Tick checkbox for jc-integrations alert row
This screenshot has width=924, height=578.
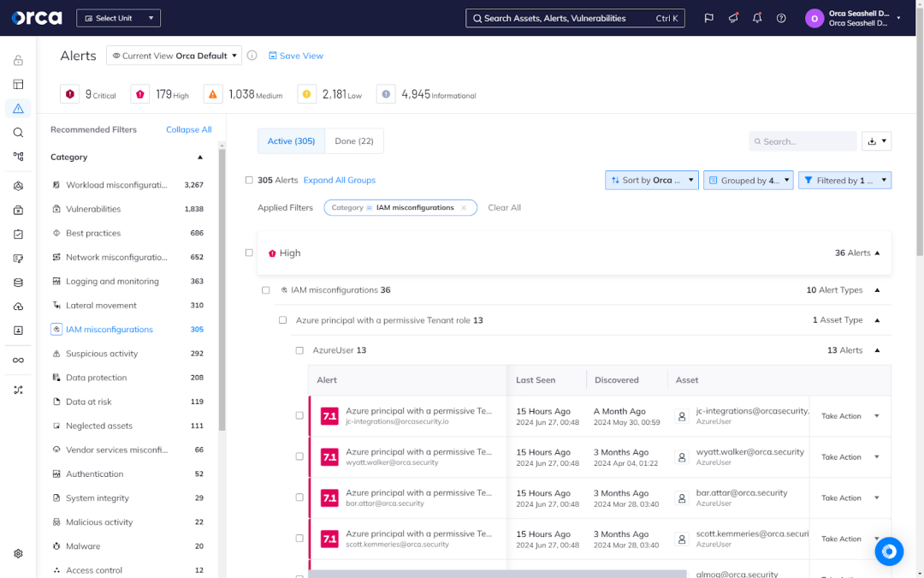coord(299,416)
